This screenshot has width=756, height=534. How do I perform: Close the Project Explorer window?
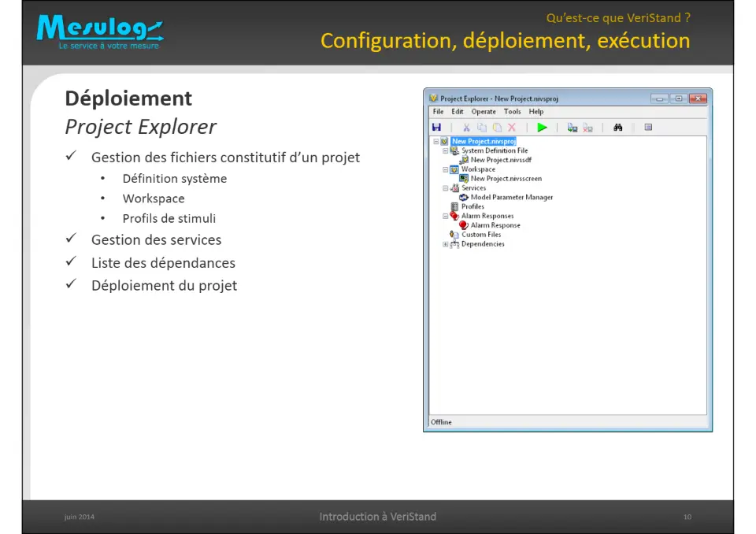pos(698,98)
